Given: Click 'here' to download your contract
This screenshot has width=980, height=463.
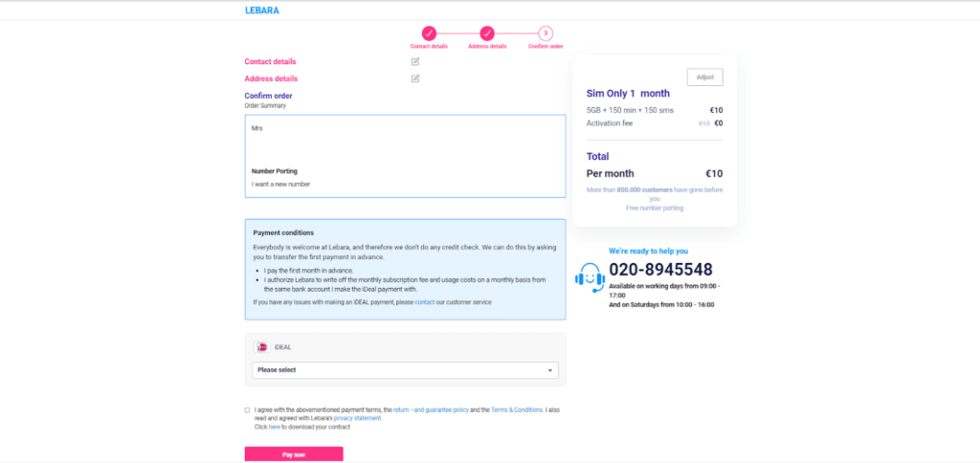Looking at the screenshot, I should (x=275, y=427).
